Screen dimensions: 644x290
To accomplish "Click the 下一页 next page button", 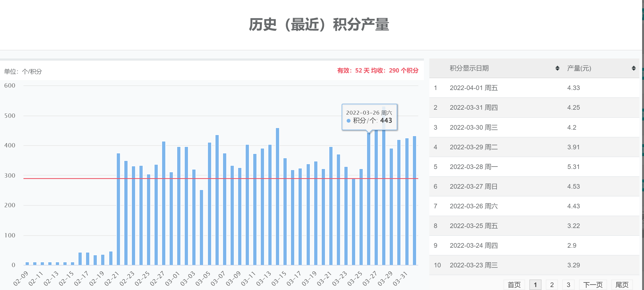I will (x=593, y=285).
